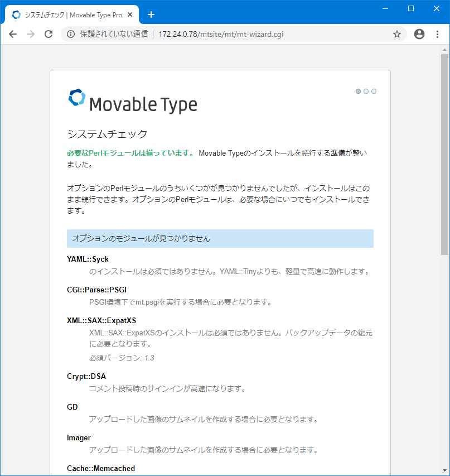Click the forward navigation arrow
This screenshot has width=450, height=476.
31,34
